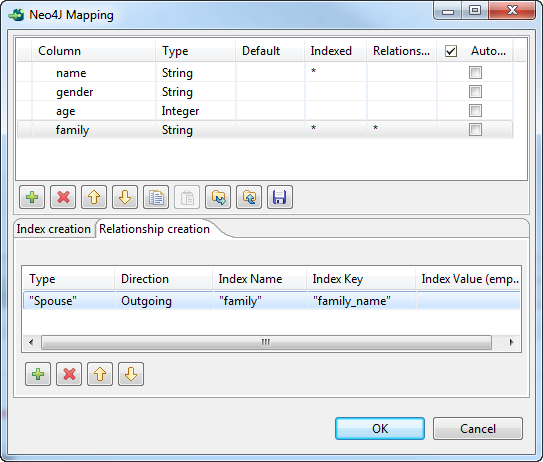
Task: Click the greyed-out paste columns icon
Action: (x=187, y=197)
